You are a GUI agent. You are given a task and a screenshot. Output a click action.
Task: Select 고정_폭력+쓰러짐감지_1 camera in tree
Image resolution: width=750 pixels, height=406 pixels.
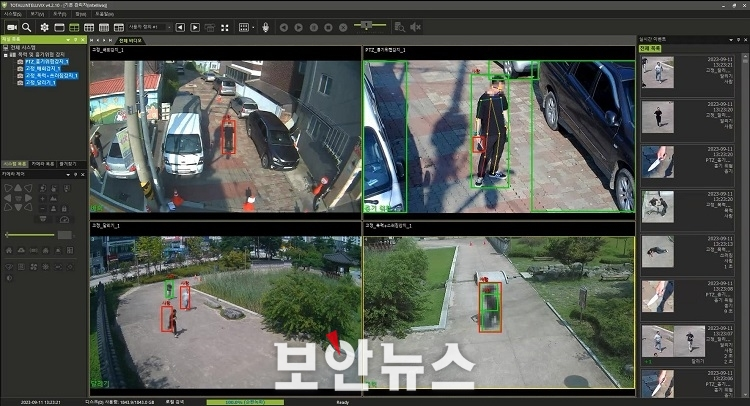coord(52,76)
